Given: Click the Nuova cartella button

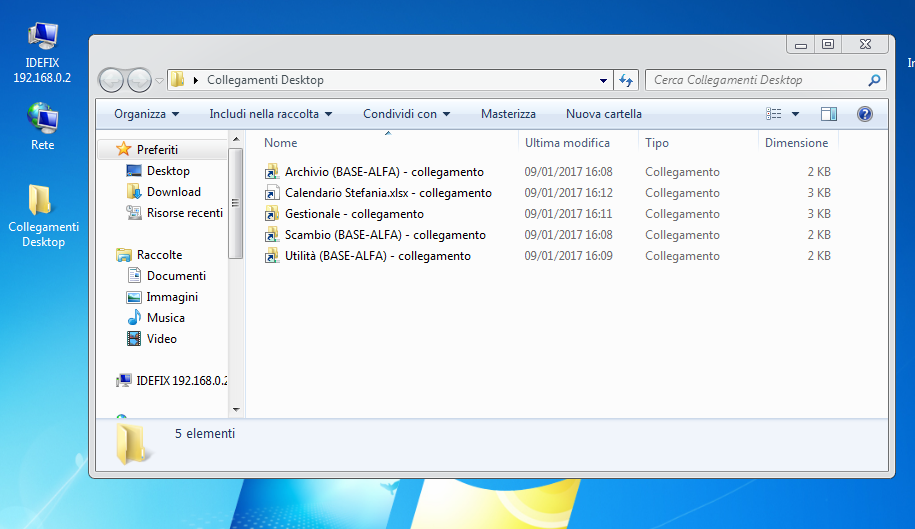Looking at the screenshot, I should click(603, 114).
